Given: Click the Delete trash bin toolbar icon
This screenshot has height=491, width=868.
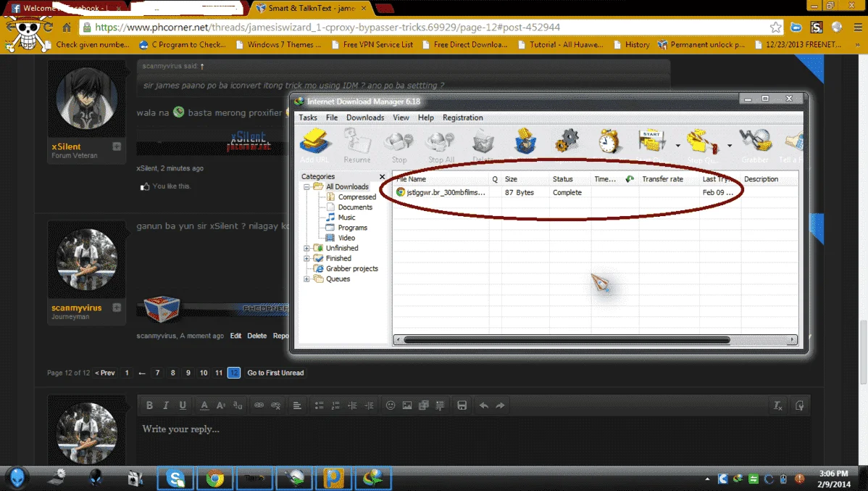Looking at the screenshot, I should pos(483,141).
